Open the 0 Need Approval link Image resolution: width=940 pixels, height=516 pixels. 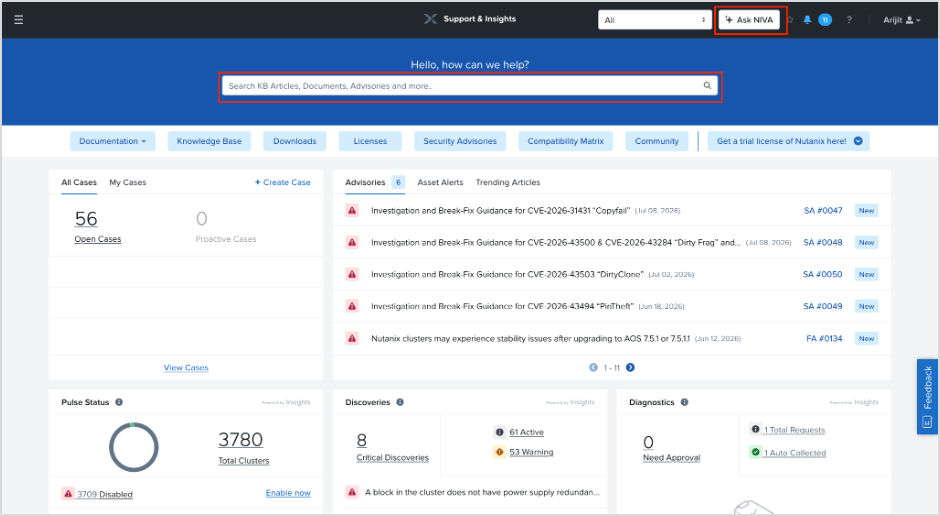(x=671, y=448)
